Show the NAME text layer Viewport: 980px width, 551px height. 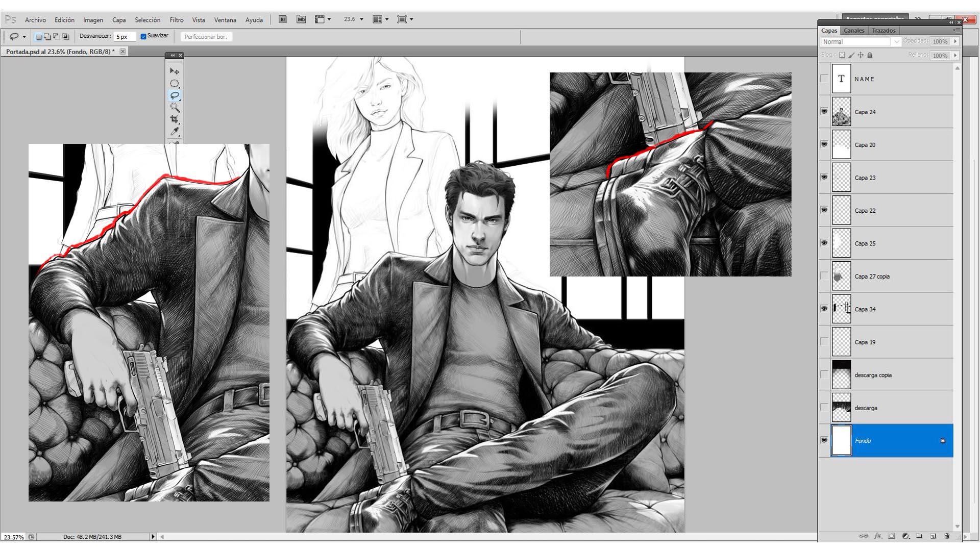pos(824,79)
